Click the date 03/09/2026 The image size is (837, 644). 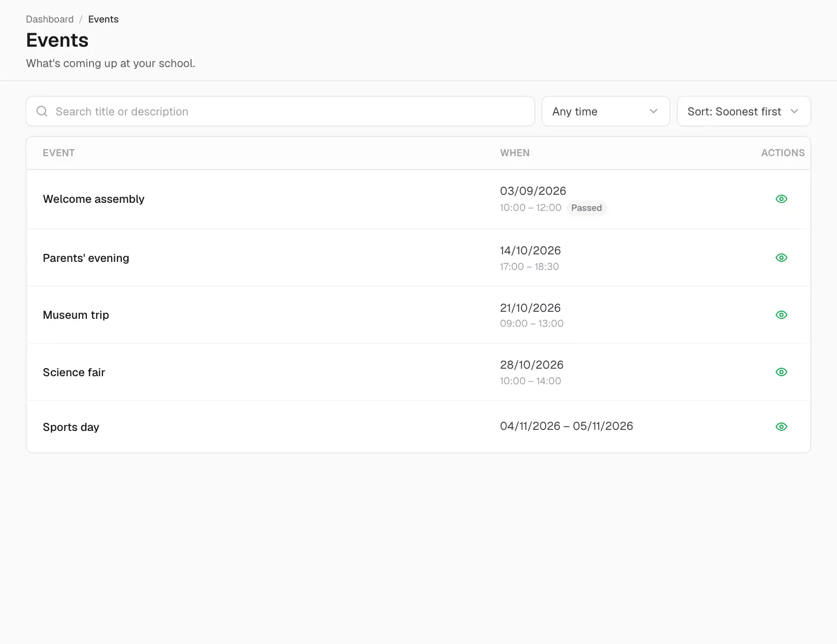coord(533,191)
